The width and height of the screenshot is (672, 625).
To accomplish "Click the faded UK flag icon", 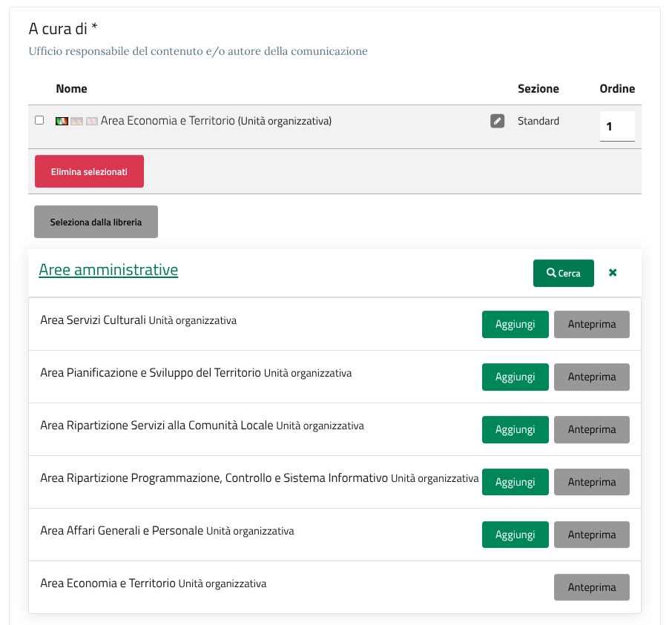I will [91, 121].
